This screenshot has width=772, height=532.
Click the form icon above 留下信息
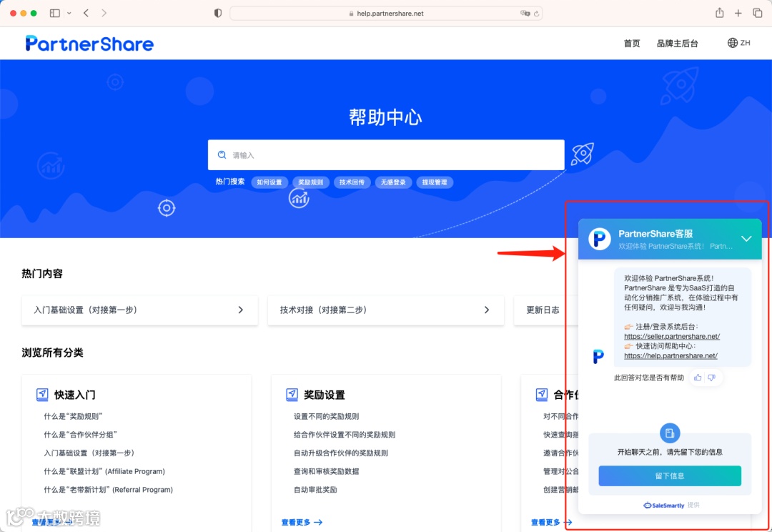tap(670, 433)
